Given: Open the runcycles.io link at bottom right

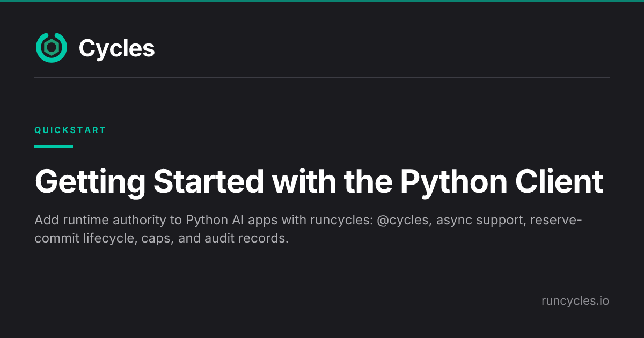Looking at the screenshot, I should [575, 301].
